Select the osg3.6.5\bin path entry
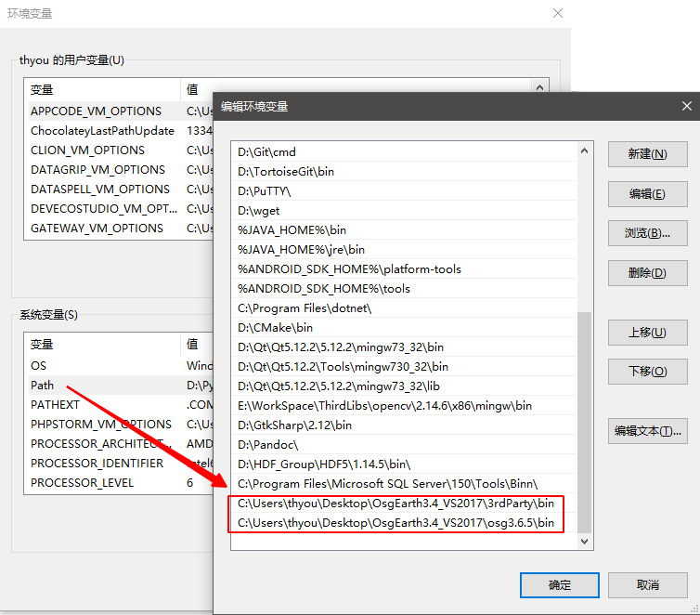Image resolution: width=700 pixels, height=615 pixels. coord(395,523)
